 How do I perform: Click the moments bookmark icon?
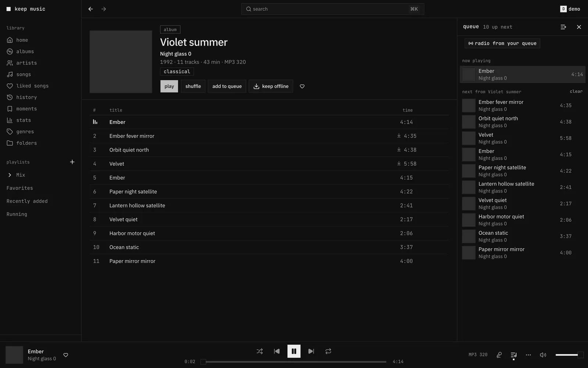[10, 109]
